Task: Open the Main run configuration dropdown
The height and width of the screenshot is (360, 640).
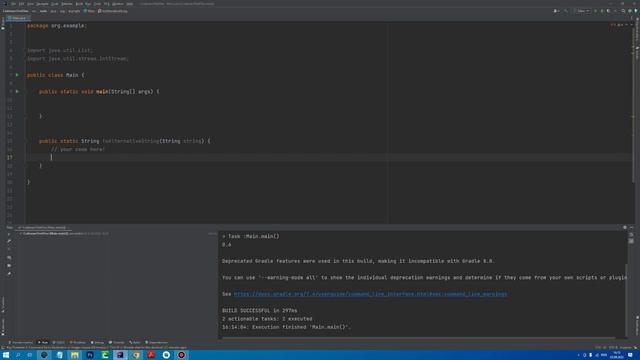Action: pyautogui.click(x=582, y=11)
